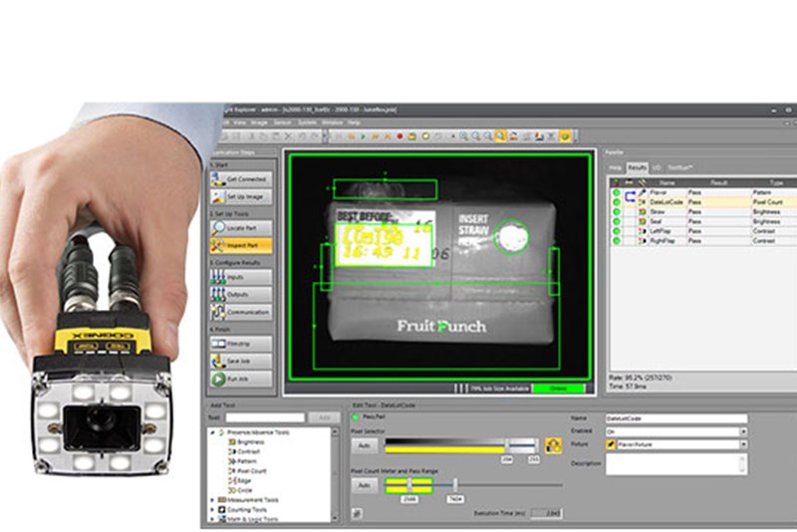Select the Locate Part step
Screen dimensions: 797x532
click(x=241, y=228)
